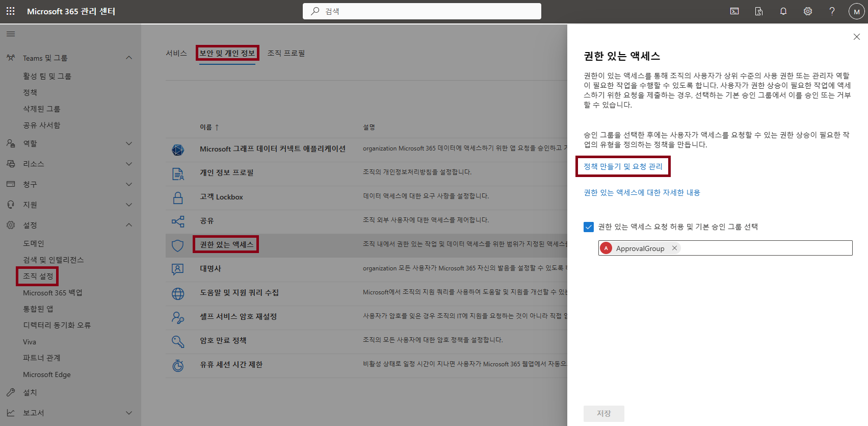Collapse the Teams 및 그룹 section chevron

(129, 58)
